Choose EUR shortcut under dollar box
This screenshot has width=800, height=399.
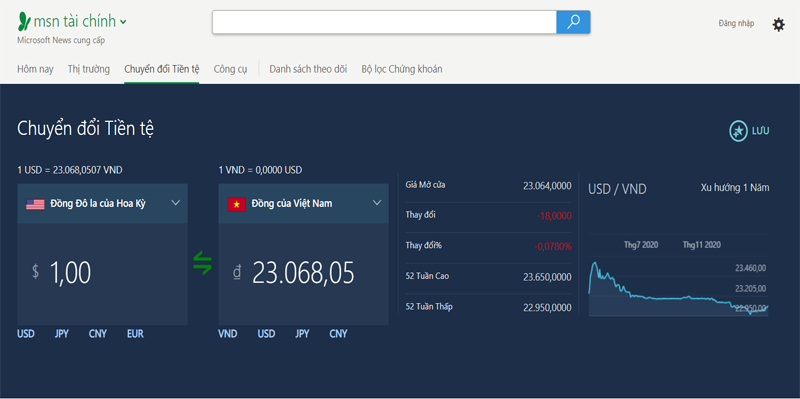135,334
